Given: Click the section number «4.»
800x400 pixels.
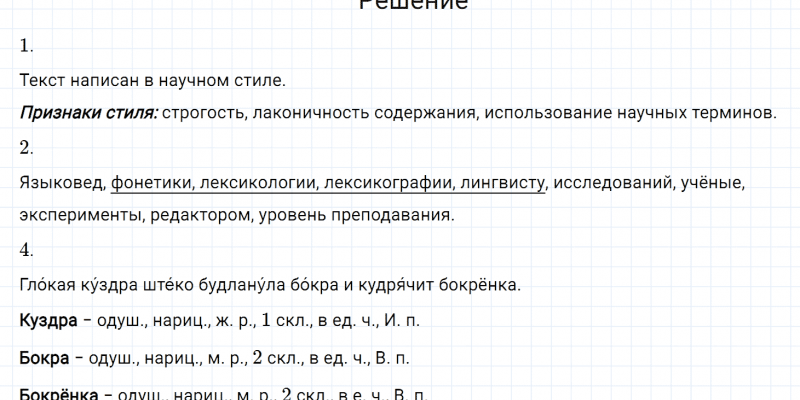Looking at the screenshot, I should click(x=27, y=250).
